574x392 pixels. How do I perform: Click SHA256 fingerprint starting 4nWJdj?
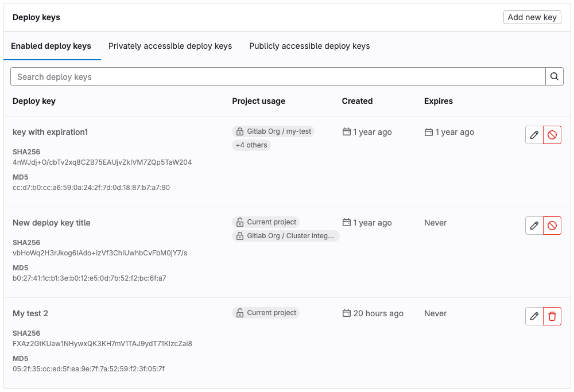(102, 162)
